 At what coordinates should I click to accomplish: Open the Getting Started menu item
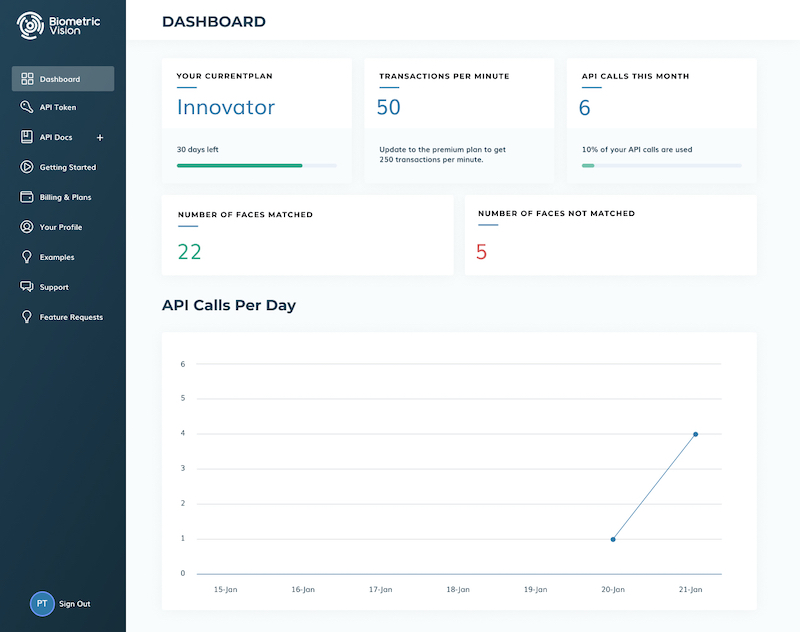point(68,167)
